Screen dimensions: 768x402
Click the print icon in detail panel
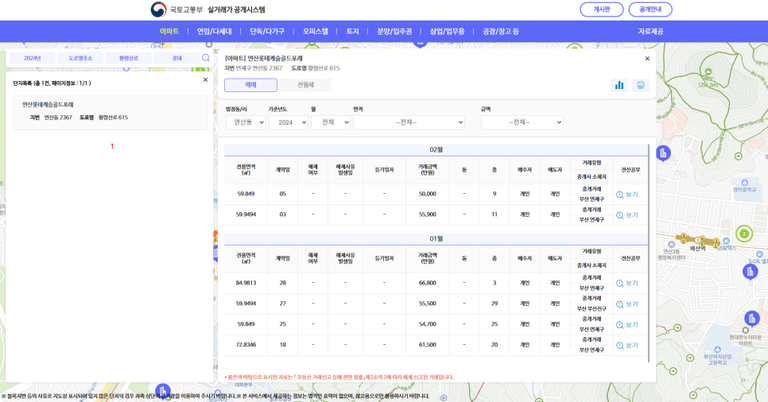tap(640, 85)
